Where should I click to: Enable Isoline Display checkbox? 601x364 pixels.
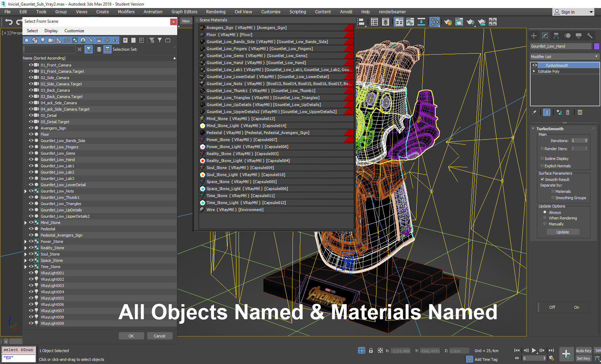[x=542, y=158]
